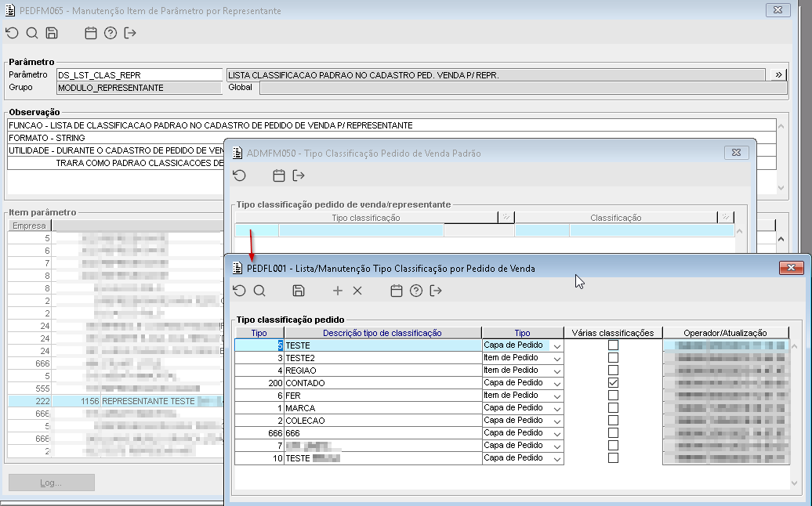
Task: Select REGIAO description cell
Action: pyautogui.click(x=382, y=370)
